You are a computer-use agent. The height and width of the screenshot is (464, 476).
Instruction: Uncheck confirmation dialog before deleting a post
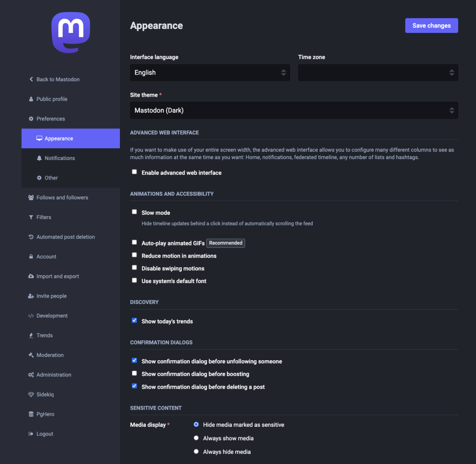click(134, 385)
